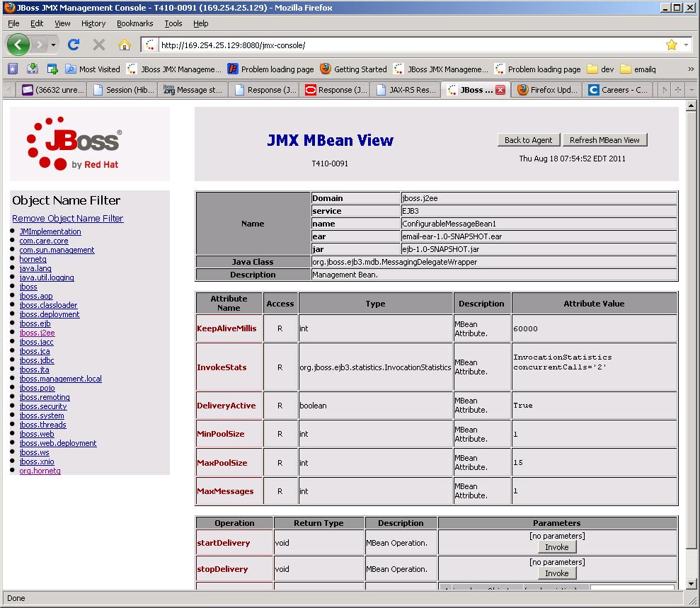Open the dev bookmarks folder

(600, 69)
